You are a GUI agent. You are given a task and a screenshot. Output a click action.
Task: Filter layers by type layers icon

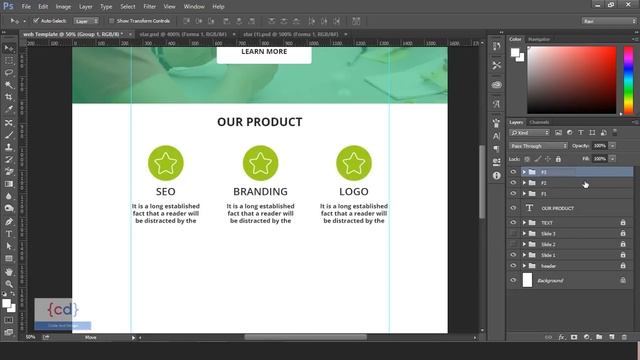pyautogui.click(x=580, y=133)
